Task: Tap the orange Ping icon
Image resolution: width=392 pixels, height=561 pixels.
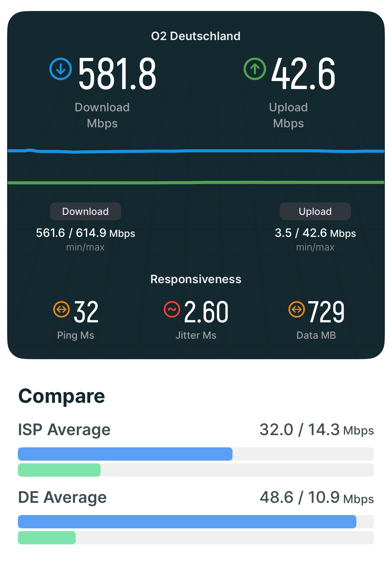Action: click(x=61, y=309)
